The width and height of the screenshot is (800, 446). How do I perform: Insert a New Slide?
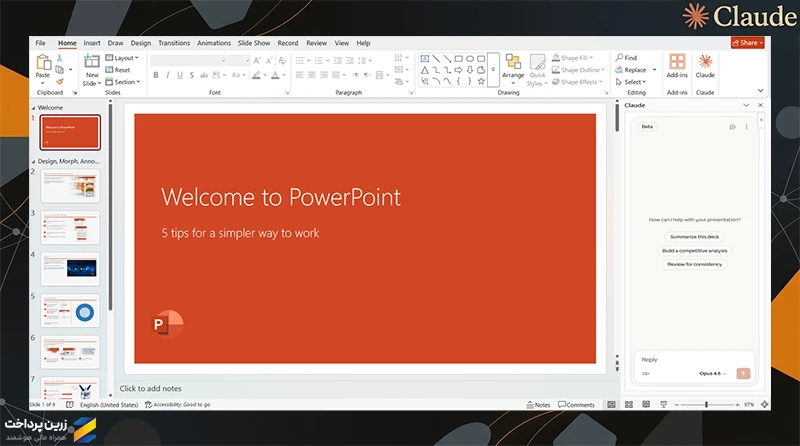92,69
